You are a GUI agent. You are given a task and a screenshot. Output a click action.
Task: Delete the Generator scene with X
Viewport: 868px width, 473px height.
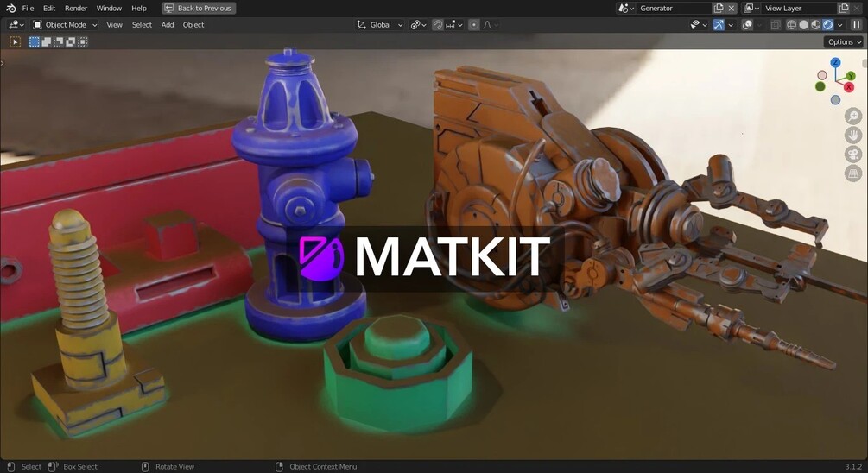tap(732, 9)
